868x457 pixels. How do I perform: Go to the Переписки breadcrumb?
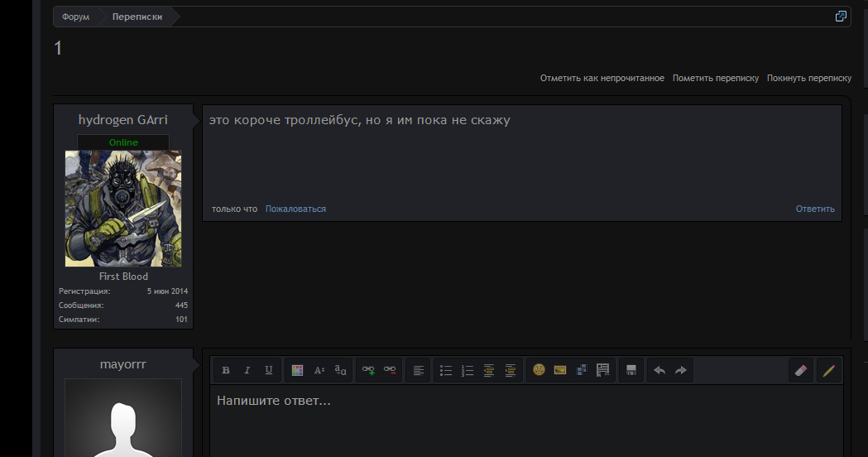(137, 17)
